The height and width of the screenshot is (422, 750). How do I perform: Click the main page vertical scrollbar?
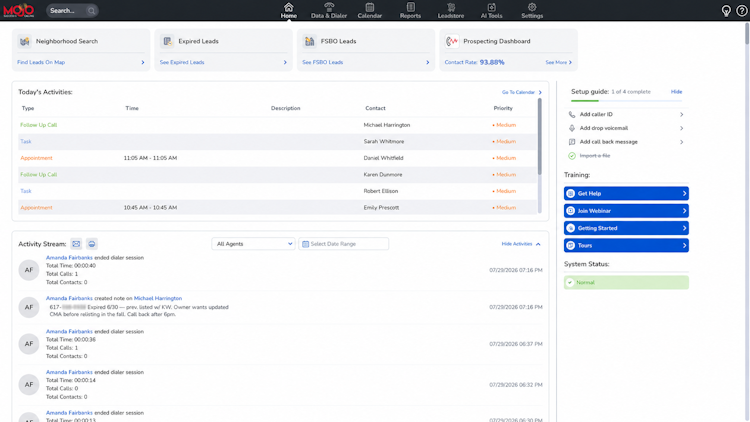[747, 33]
